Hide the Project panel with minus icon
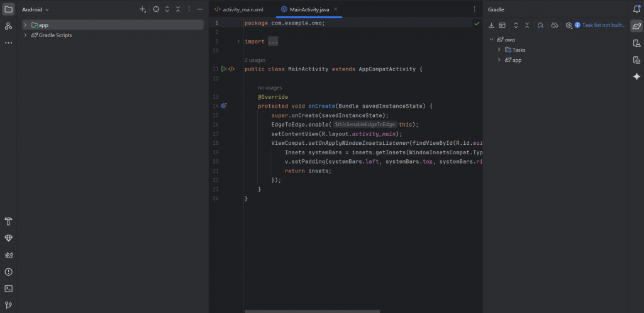 coord(200,9)
